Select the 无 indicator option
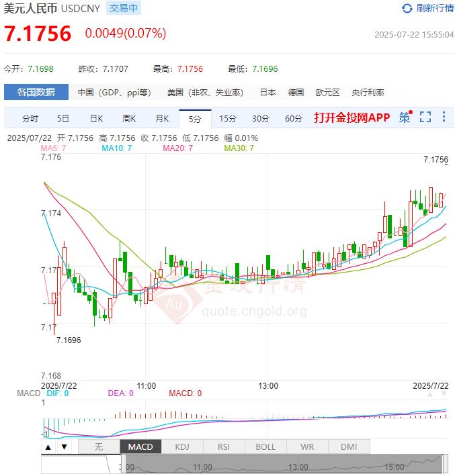The image size is (455, 476). [x=99, y=447]
